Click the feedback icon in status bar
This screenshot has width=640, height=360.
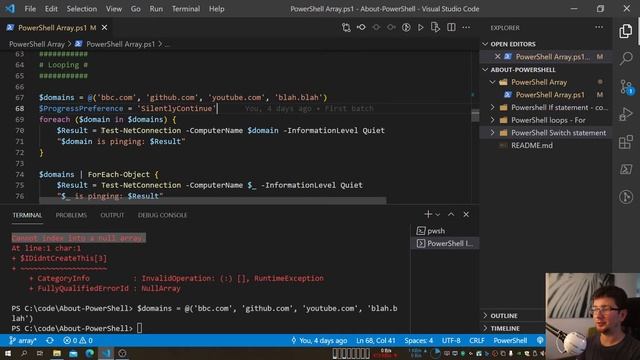coord(540,340)
